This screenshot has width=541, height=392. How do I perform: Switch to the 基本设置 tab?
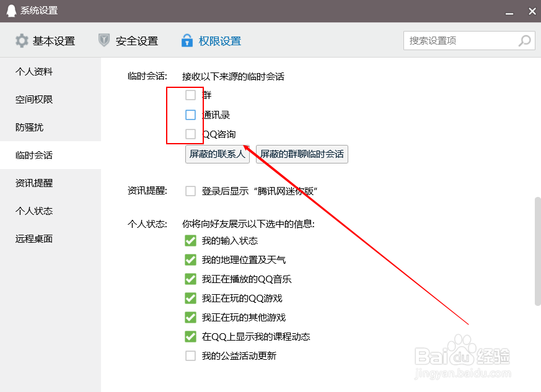(x=55, y=40)
